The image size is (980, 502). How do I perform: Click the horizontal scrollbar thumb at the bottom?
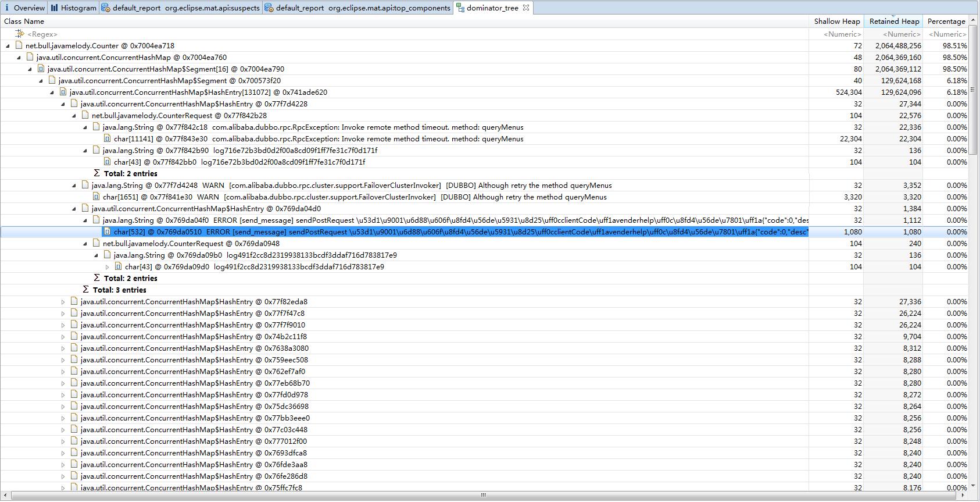click(483, 496)
